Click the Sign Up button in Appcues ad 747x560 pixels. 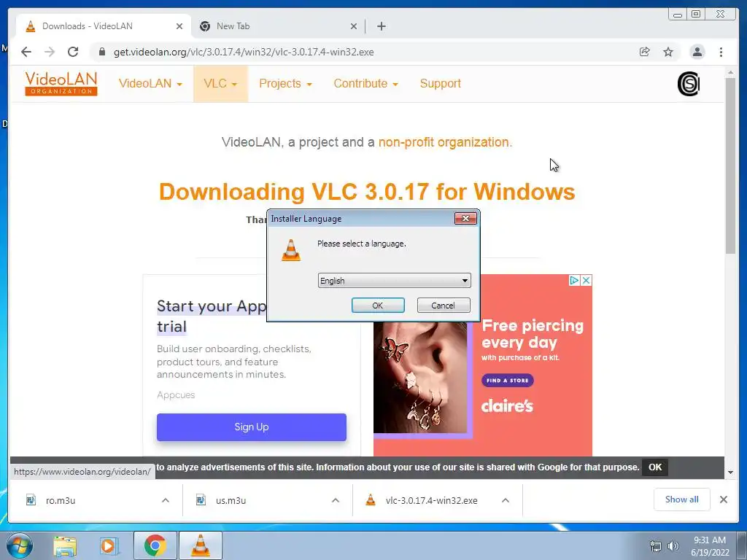(252, 427)
